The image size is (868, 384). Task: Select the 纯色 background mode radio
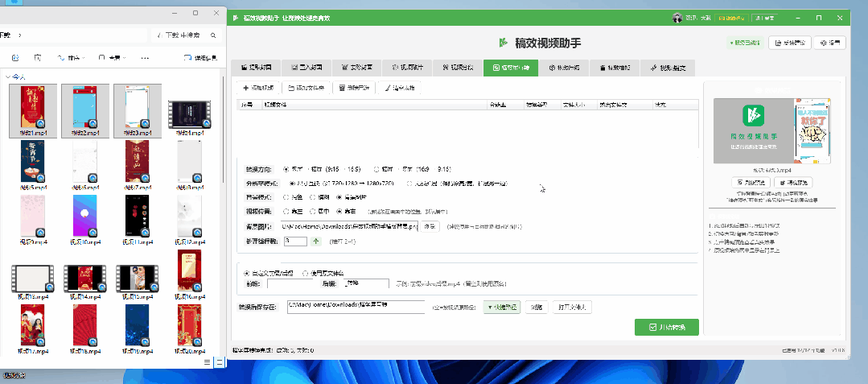[287, 196]
